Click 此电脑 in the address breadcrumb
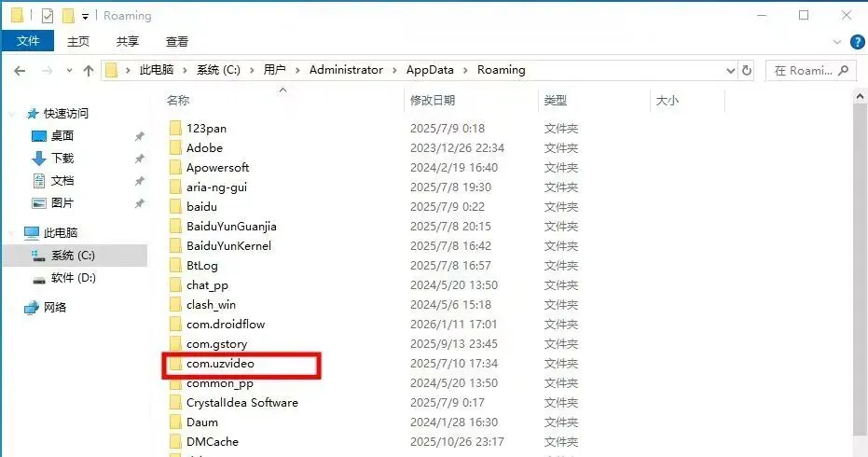This screenshot has width=868, height=457. point(156,70)
